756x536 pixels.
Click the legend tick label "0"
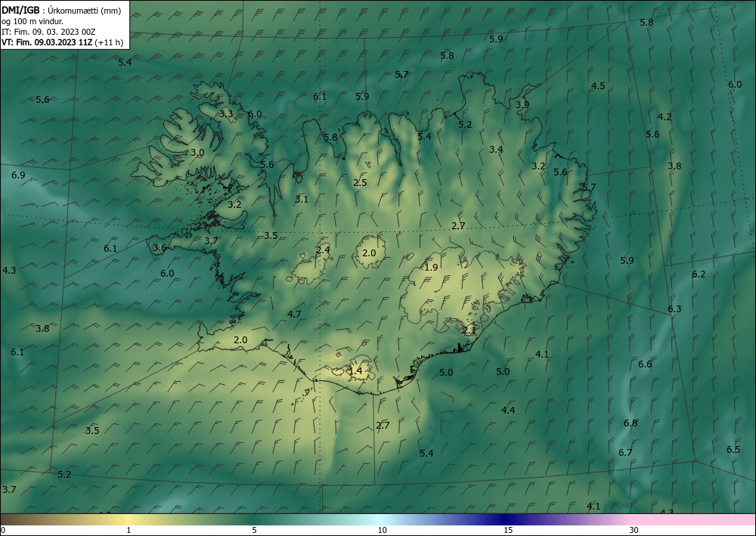(x=3, y=530)
